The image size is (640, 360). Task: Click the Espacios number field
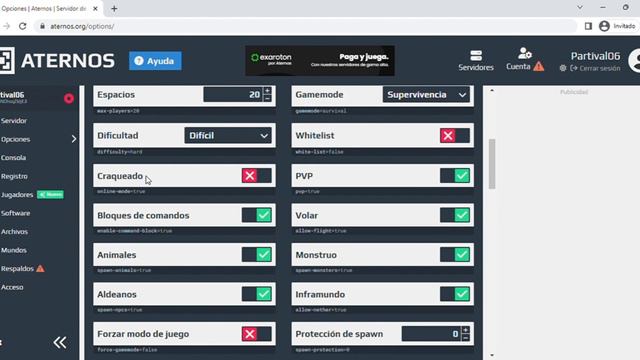(x=233, y=95)
